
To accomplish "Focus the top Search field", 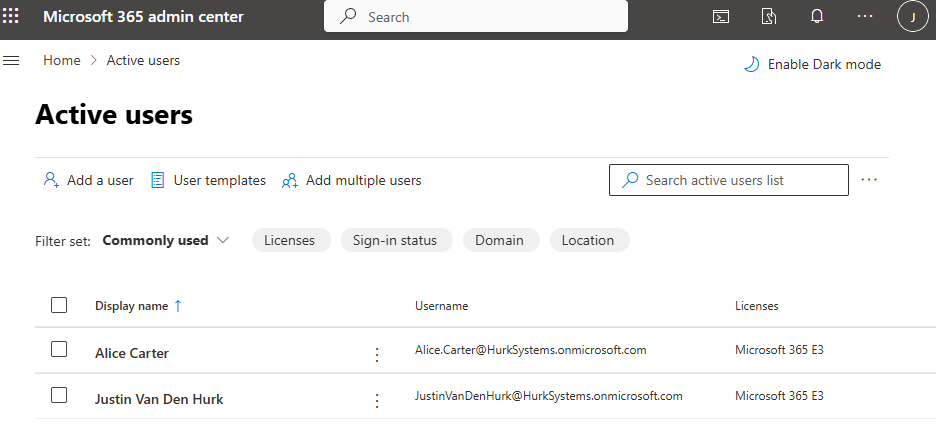I will click(476, 17).
